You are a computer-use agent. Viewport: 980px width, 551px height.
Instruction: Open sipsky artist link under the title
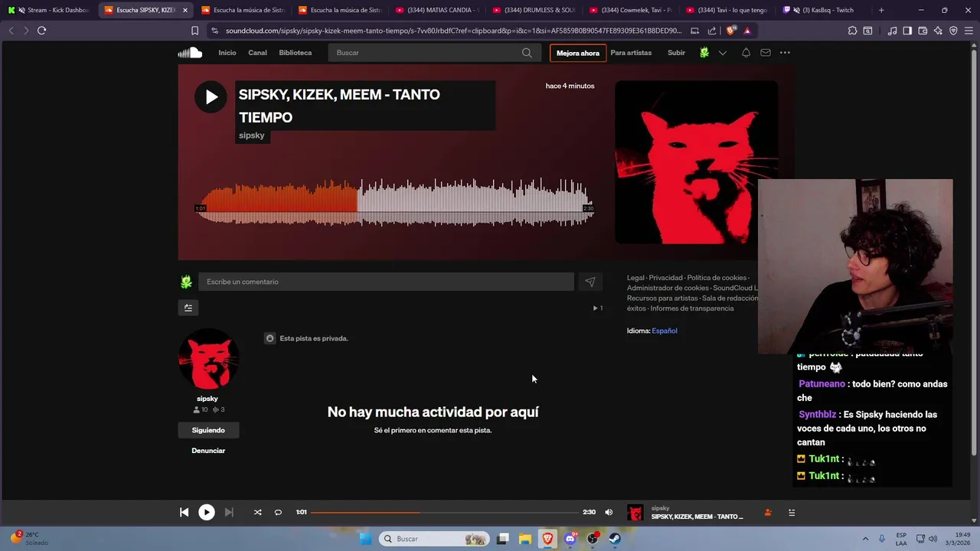[251, 135]
